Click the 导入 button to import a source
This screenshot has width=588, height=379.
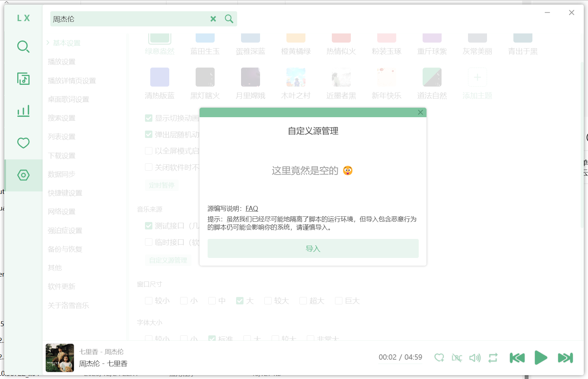click(x=313, y=248)
